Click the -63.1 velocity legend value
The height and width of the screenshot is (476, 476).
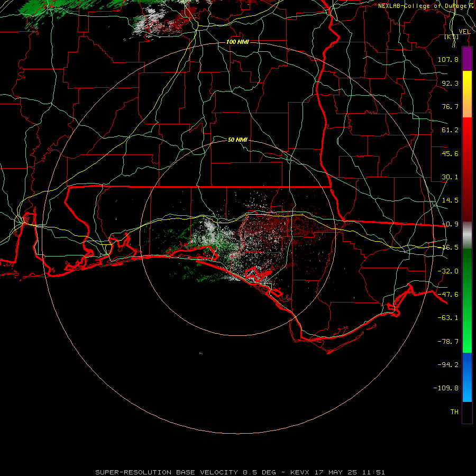(448, 318)
